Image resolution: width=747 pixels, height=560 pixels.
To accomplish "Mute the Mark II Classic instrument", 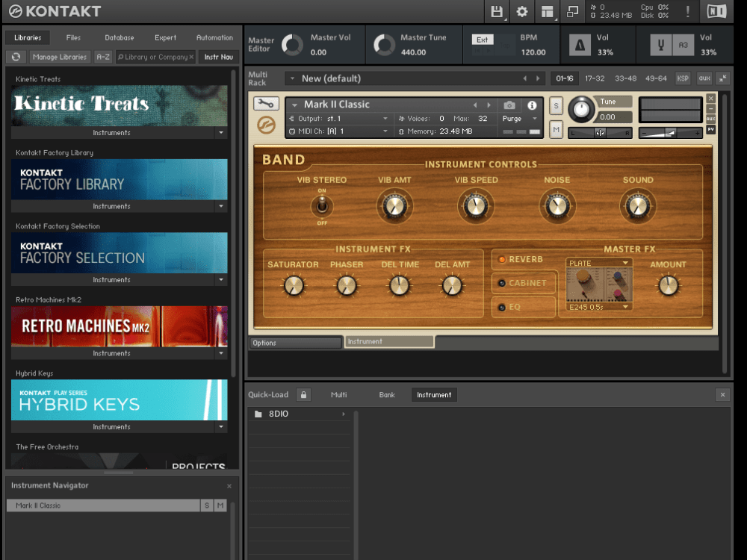I will point(556,129).
